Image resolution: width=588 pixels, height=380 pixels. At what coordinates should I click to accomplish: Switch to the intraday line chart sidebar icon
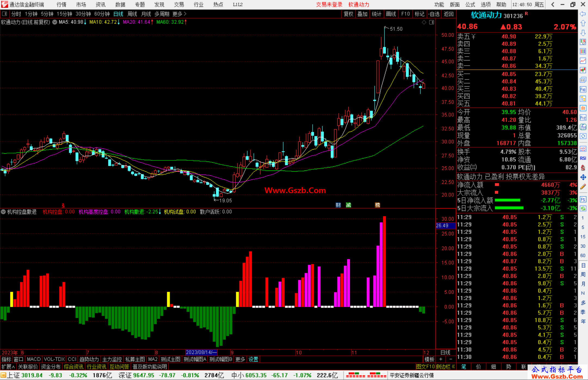click(x=583, y=61)
